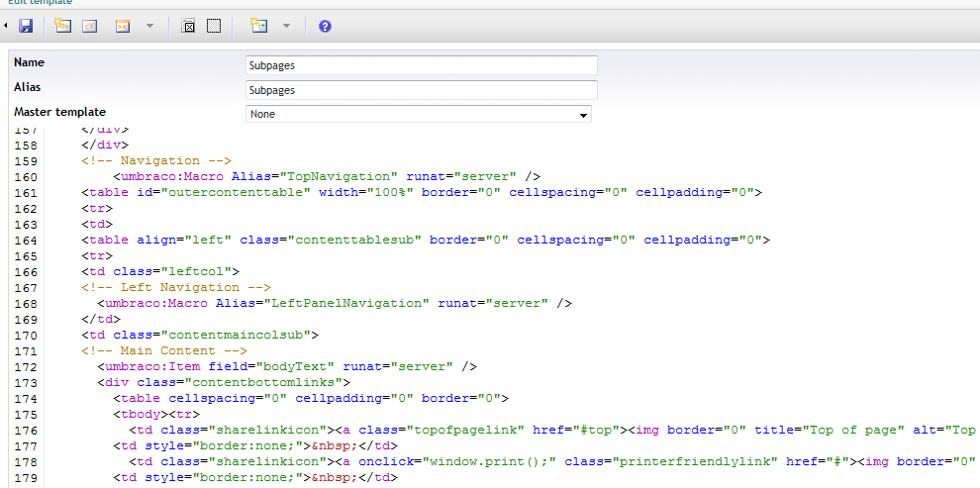Click line number 162 in the gutter
This screenshot has width=980, height=488.
26,209
